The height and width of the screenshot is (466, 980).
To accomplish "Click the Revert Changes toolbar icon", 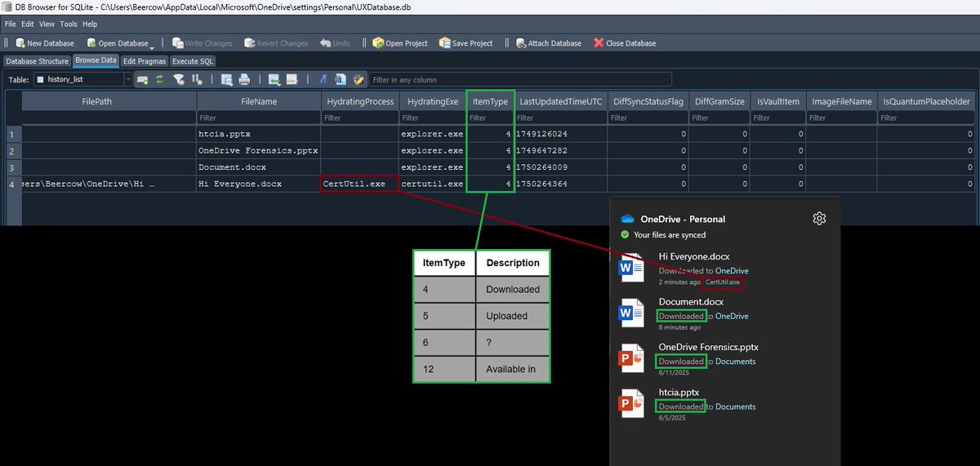I will pyautogui.click(x=249, y=43).
